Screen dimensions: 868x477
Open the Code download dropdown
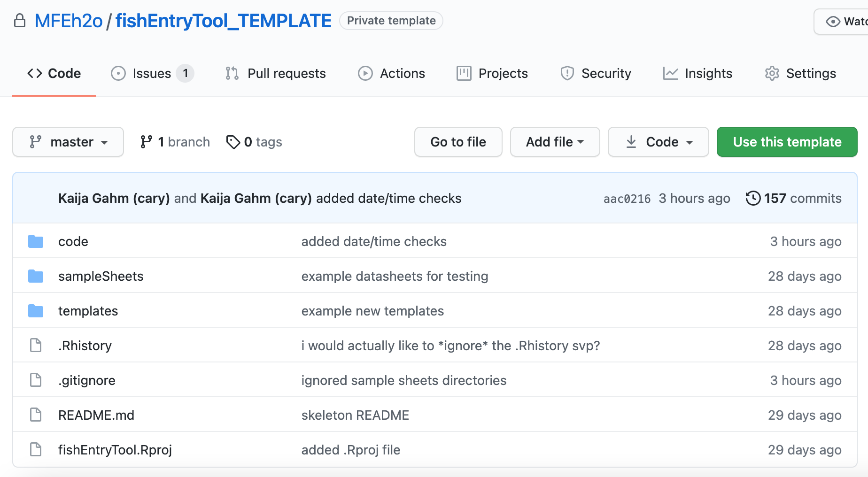click(658, 142)
